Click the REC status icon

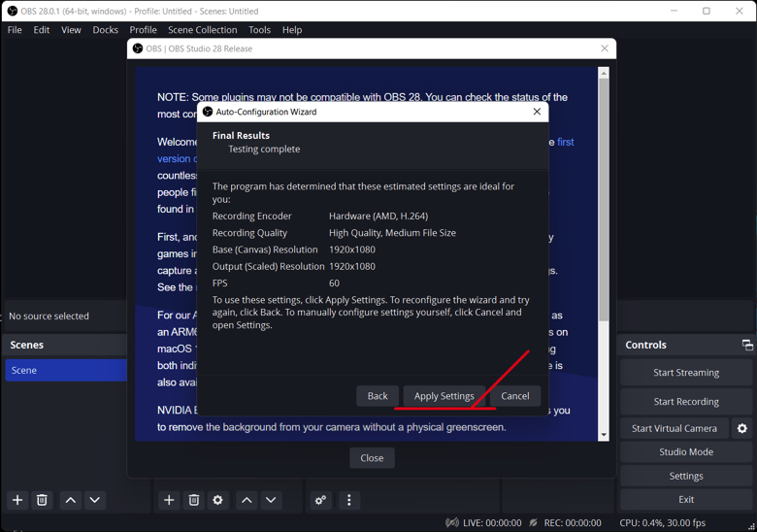(533, 523)
